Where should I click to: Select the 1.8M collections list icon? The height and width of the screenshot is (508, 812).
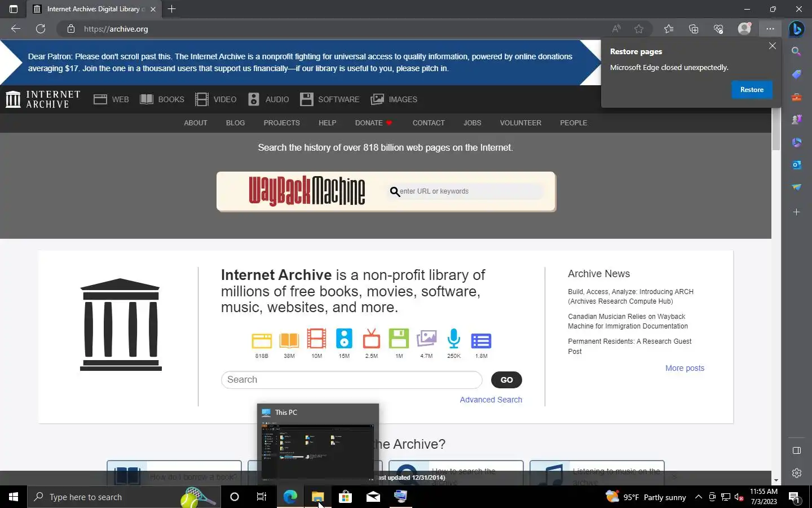[481, 340]
